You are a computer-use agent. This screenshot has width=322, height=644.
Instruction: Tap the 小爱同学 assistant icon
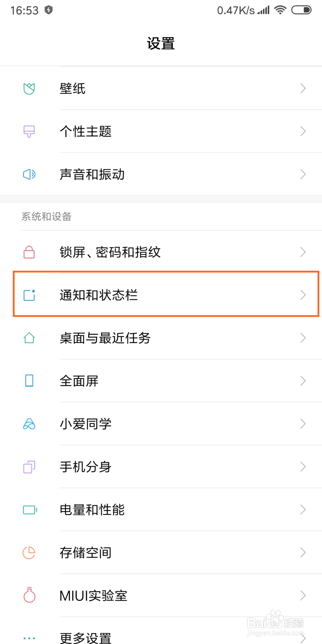[x=29, y=424]
